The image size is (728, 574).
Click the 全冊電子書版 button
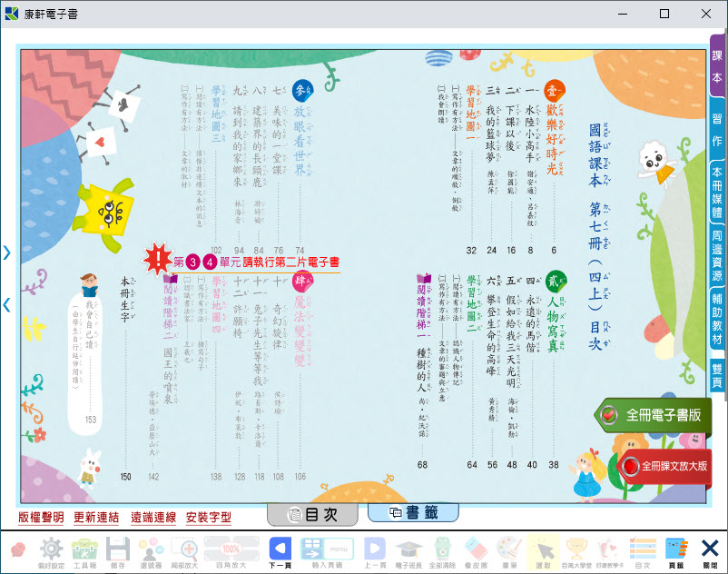click(653, 415)
